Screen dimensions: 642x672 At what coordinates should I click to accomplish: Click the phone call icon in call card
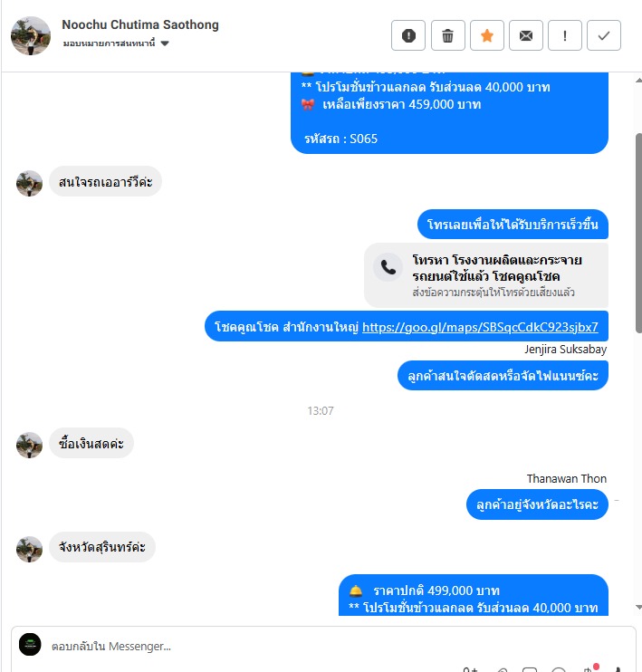(388, 267)
